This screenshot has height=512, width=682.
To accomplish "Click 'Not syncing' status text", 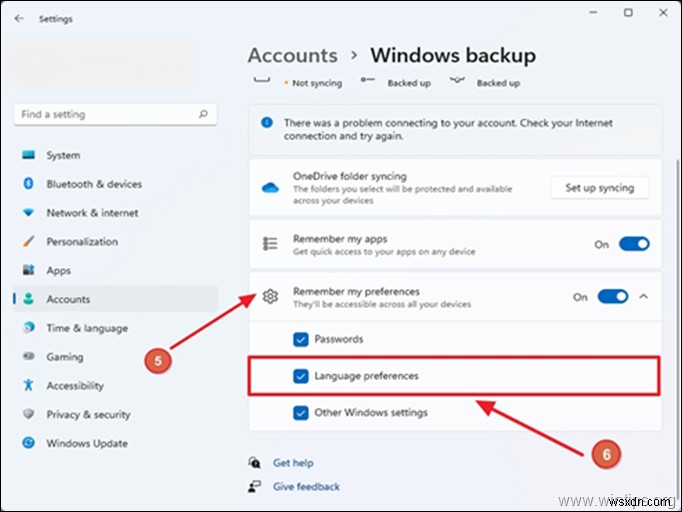I will (x=317, y=83).
